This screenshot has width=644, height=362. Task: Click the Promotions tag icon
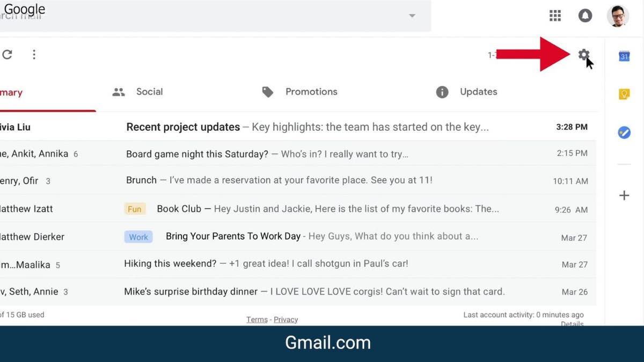[267, 92]
